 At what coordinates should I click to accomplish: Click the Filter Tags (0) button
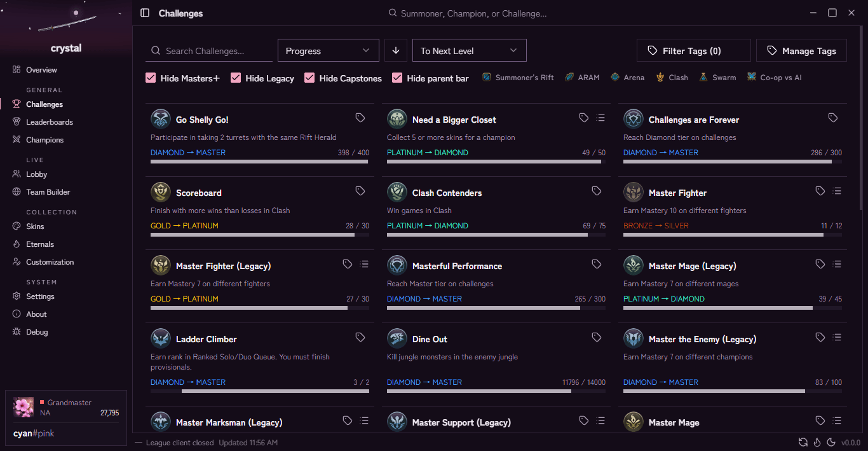click(x=694, y=50)
